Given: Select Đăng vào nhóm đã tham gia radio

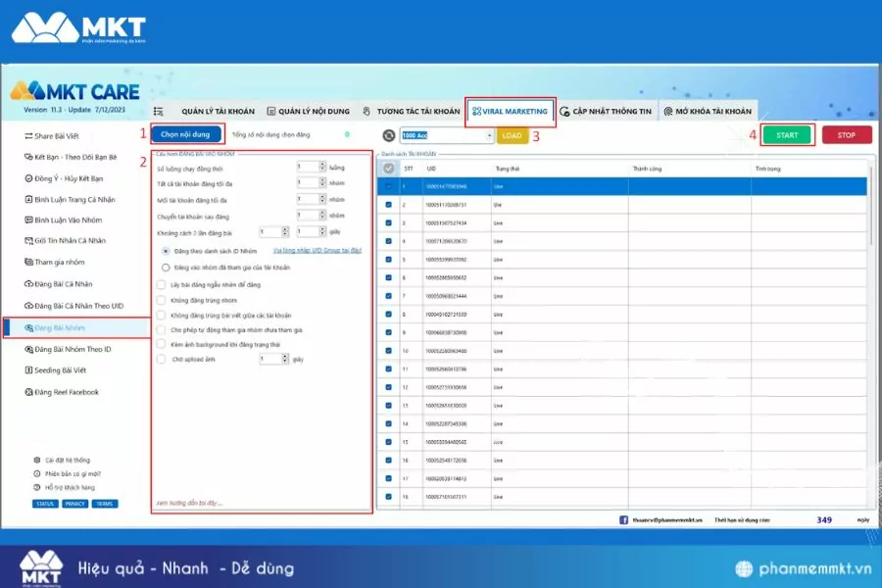Looking at the screenshot, I should click(x=166, y=268).
